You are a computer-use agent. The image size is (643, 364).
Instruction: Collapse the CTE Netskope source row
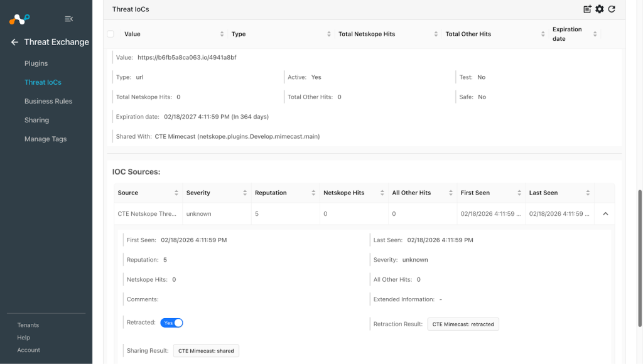pyautogui.click(x=605, y=214)
